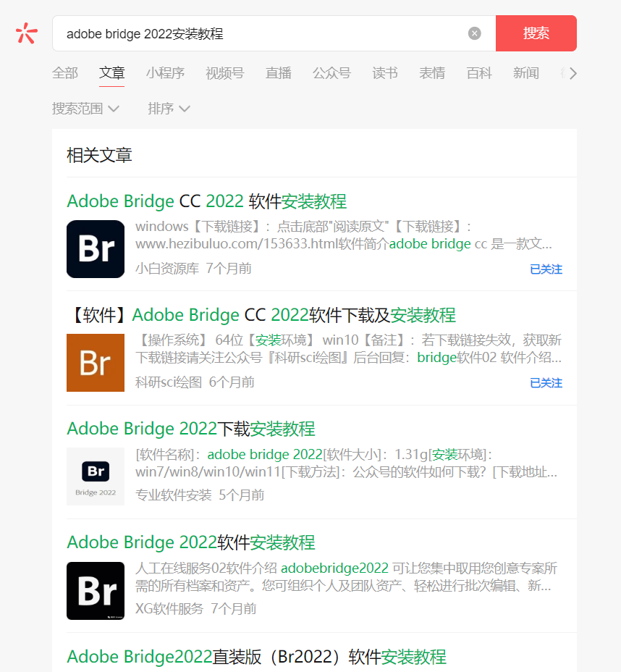Click the snippet starting [软件名称]: adobe bridge 2022
The width and height of the screenshot is (621, 672).
point(347,463)
